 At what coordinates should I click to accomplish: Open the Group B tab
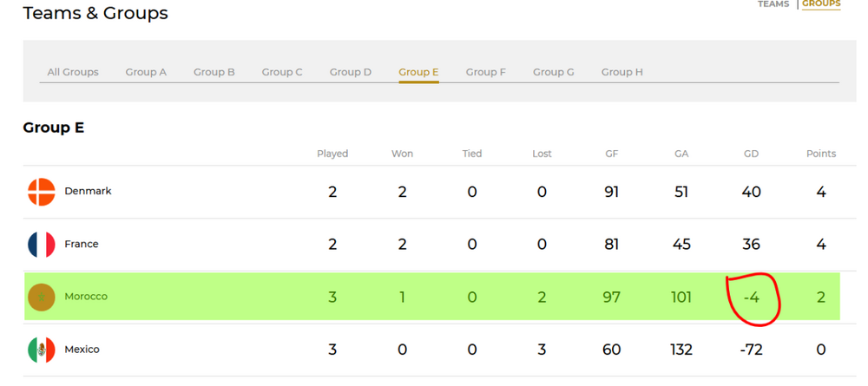214,72
